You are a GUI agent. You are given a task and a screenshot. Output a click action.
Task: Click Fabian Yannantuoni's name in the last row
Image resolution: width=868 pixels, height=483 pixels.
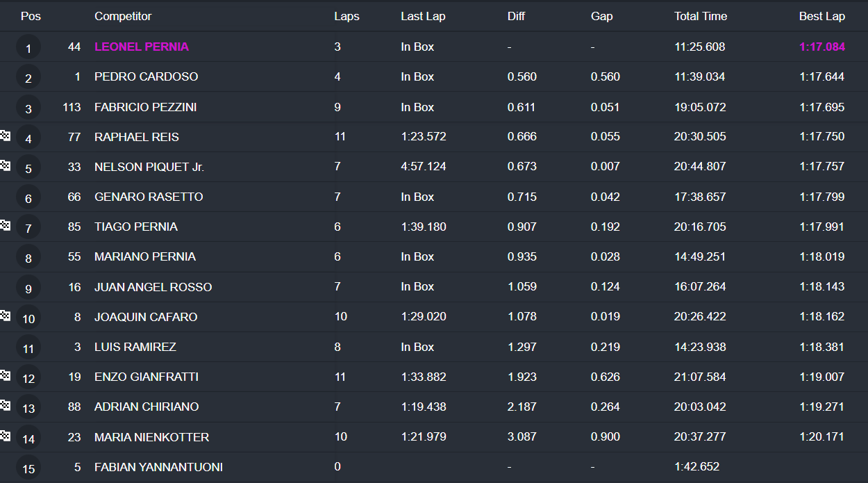pyautogui.click(x=158, y=467)
